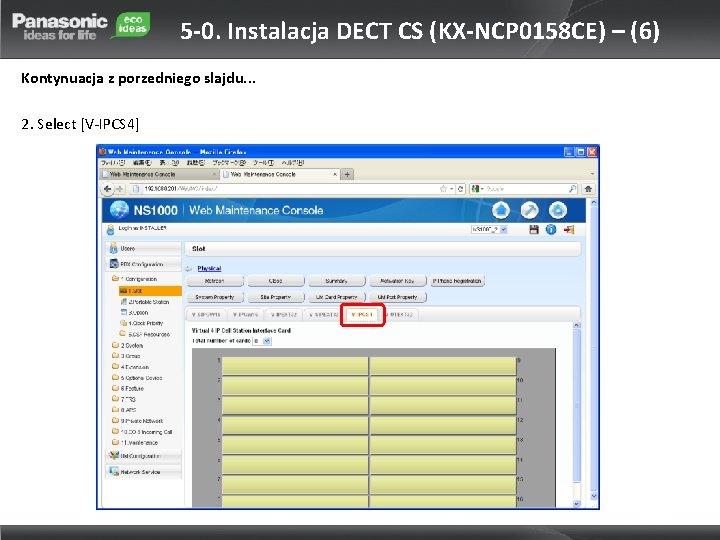Screen dimensions: 720x540
Task: Click the bookmark star in the address bar
Action: tap(443, 189)
